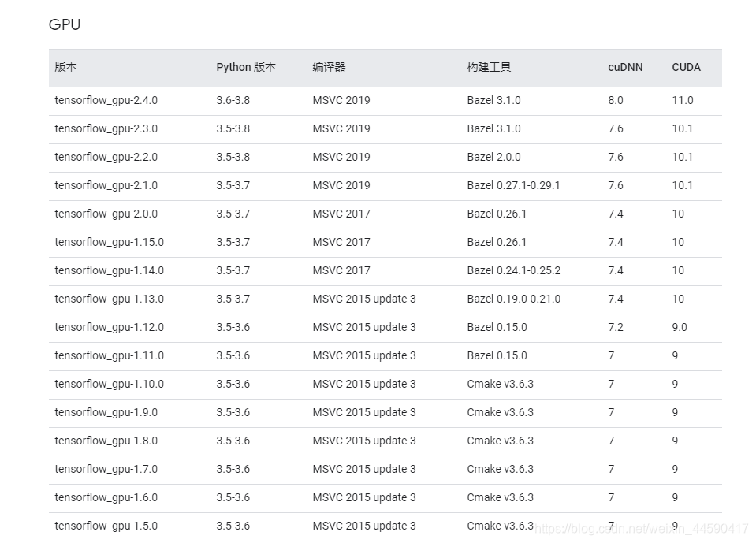The image size is (756, 543).
Task: Click CUDA 10 in the tensorflow_gpu-1.13.0 row
Action: (x=678, y=299)
